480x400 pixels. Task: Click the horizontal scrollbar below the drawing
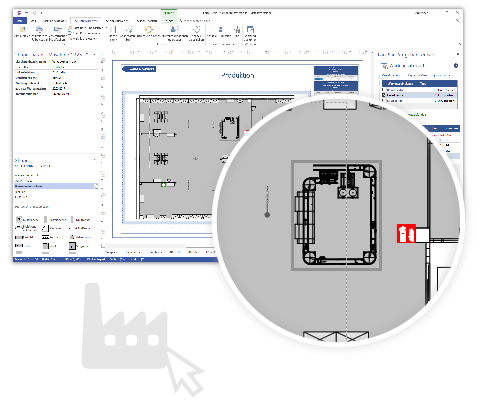click(145, 246)
